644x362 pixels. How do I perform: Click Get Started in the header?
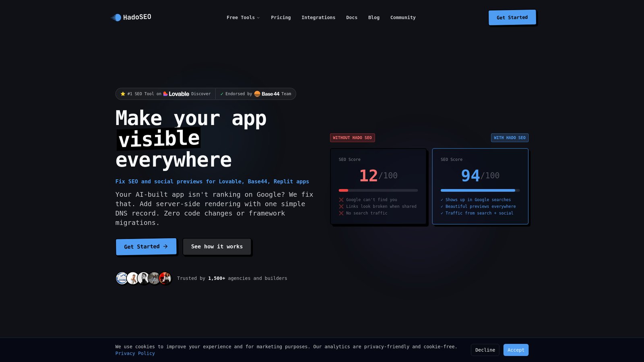click(x=512, y=17)
